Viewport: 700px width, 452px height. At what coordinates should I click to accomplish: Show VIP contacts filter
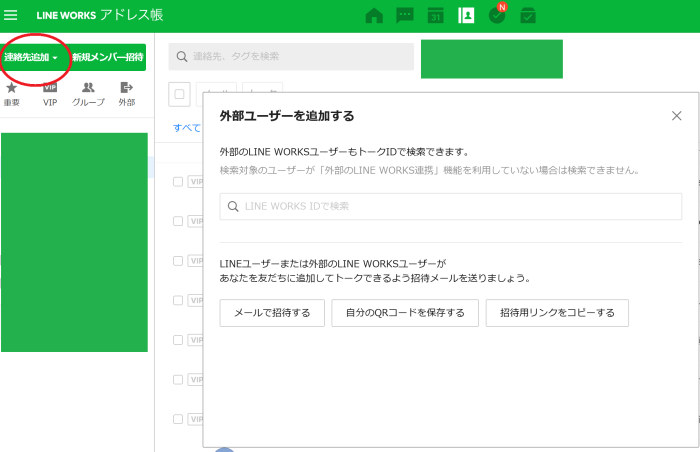click(50, 94)
